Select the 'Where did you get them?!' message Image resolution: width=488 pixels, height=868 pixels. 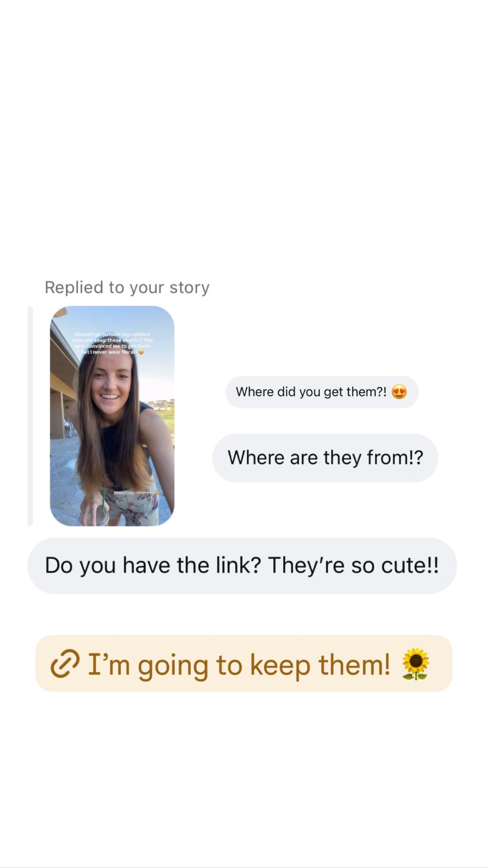click(322, 392)
